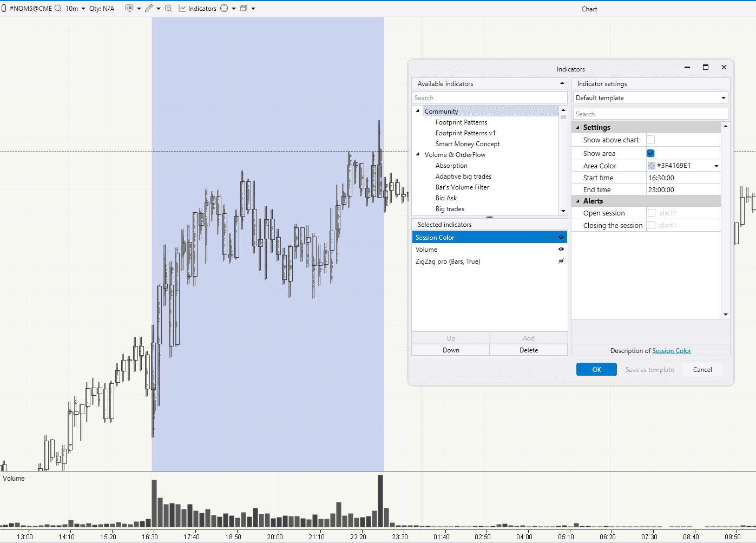Open the 10m timeframe dropdown
The height and width of the screenshot is (543, 756).
click(x=83, y=8)
